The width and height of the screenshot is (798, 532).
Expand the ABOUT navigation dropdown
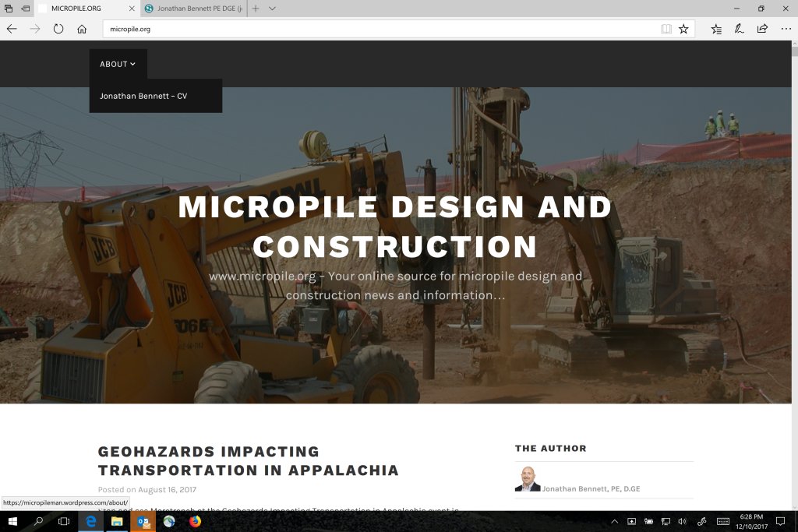(x=118, y=64)
